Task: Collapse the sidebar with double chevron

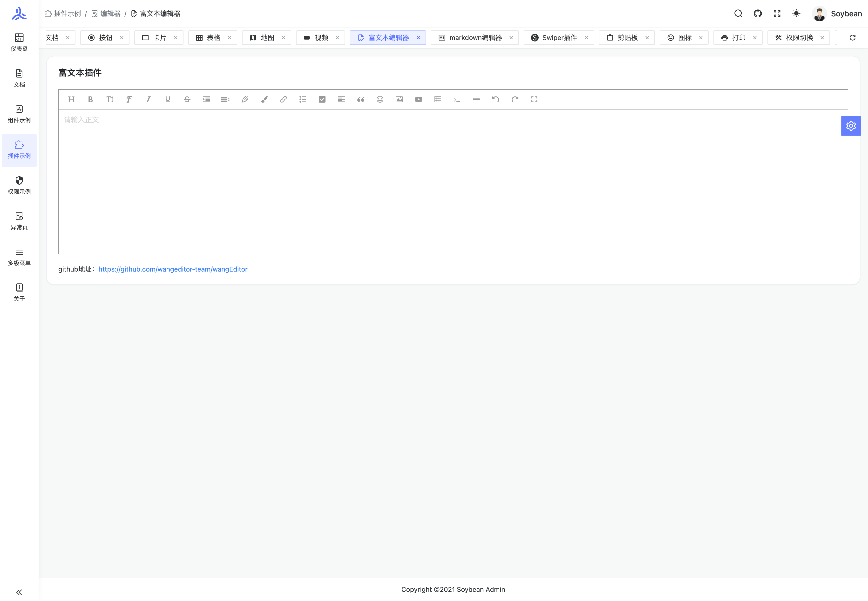Action: (19, 592)
